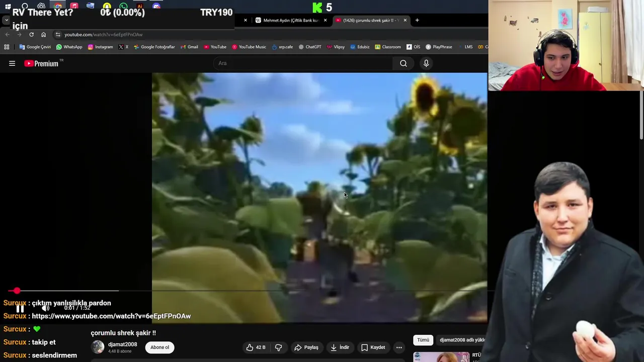Image resolution: width=644 pixels, height=362 pixels.
Task: Open the PlayPhrase bookmark
Action: coord(439,47)
